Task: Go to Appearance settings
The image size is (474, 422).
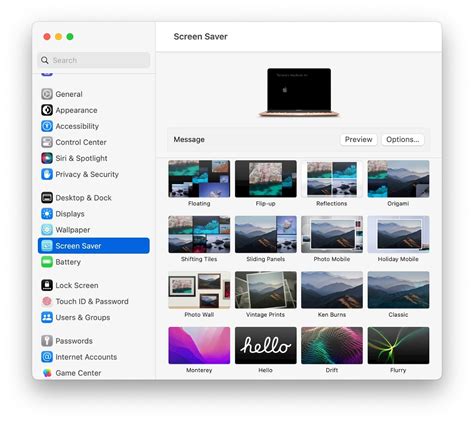Action: [x=94, y=110]
